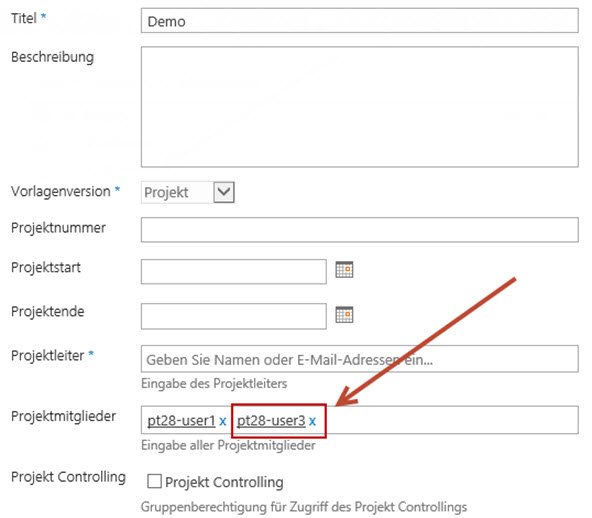
Task: Click the Projektende date text box
Action: [x=234, y=316]
